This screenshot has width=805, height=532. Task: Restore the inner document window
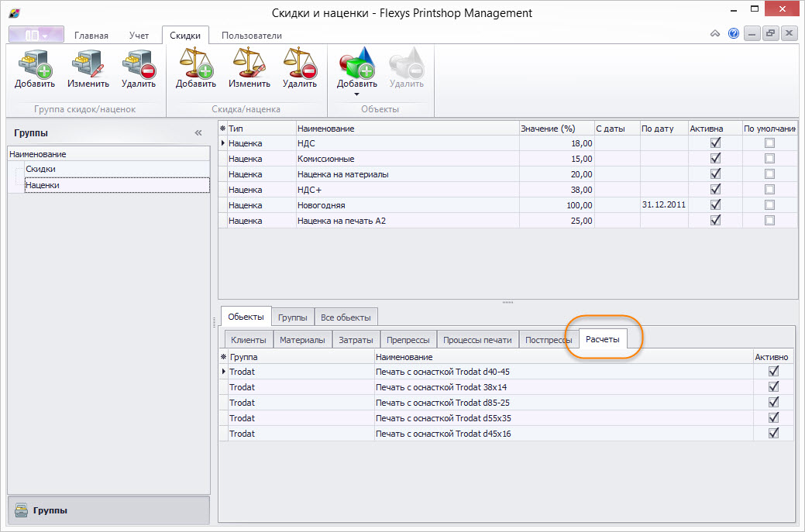pos(771,34)
